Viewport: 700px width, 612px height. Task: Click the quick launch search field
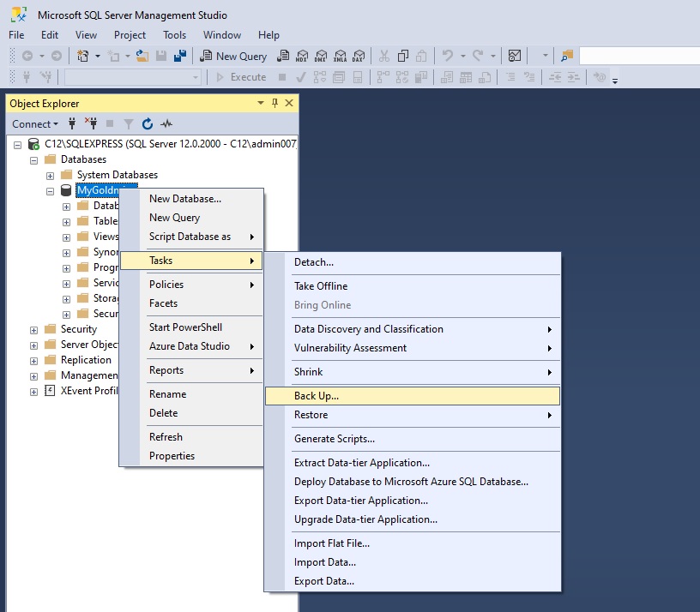(639, 57)
